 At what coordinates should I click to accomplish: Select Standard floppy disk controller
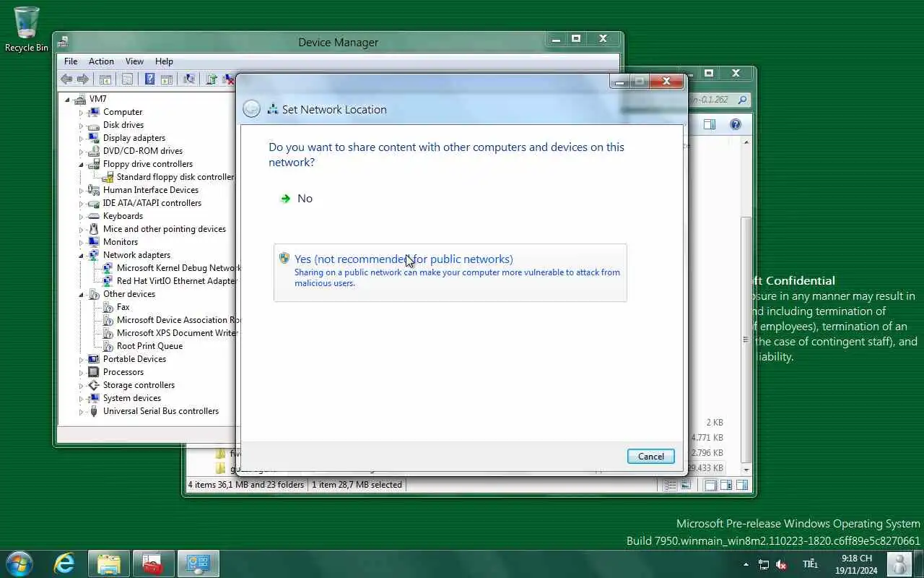[175, 177]
